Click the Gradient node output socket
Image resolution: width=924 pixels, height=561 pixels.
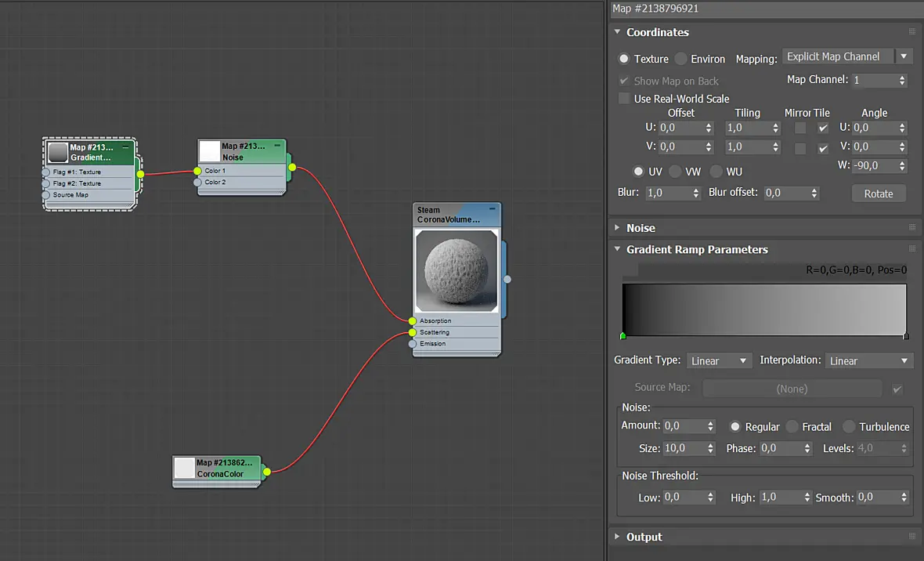point(140,174)
